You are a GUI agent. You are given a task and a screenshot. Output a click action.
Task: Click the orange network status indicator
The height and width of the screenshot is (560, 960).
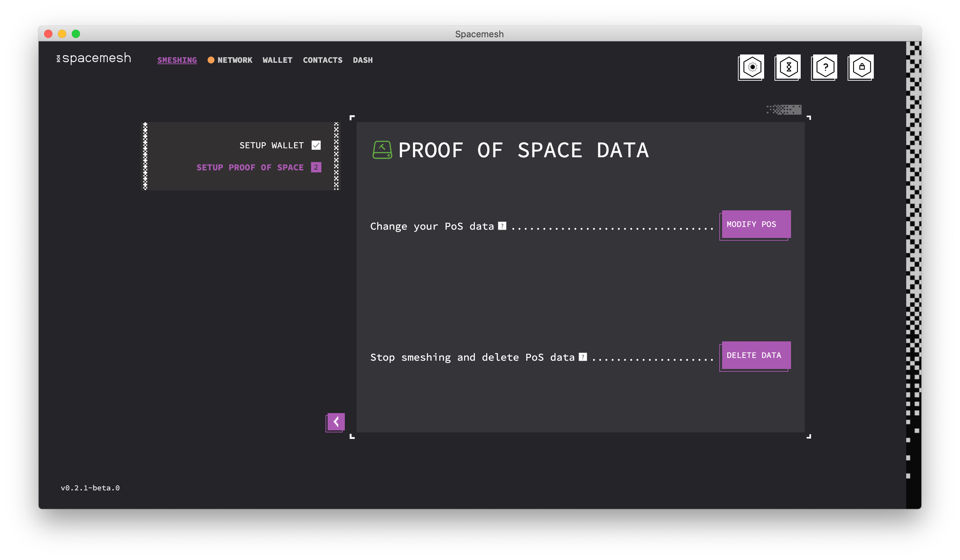coord(211,60)
